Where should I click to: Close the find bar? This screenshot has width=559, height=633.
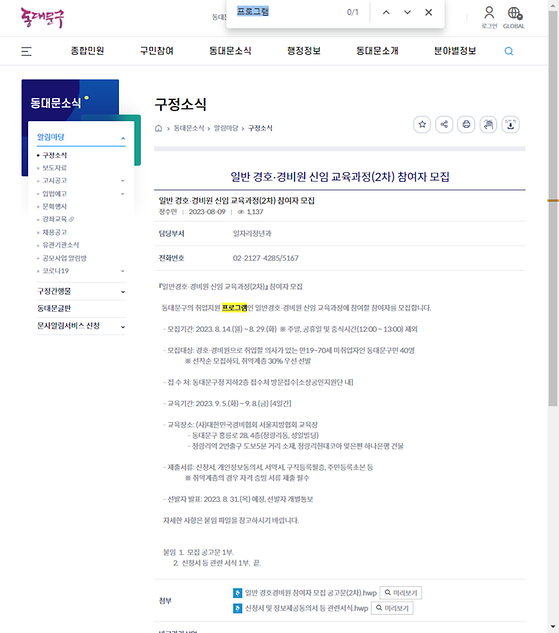[x=429, y=12]
